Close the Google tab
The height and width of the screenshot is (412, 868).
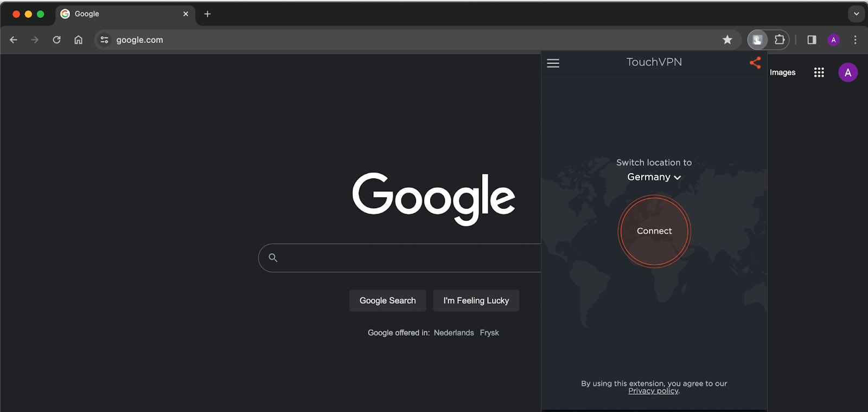186,14
